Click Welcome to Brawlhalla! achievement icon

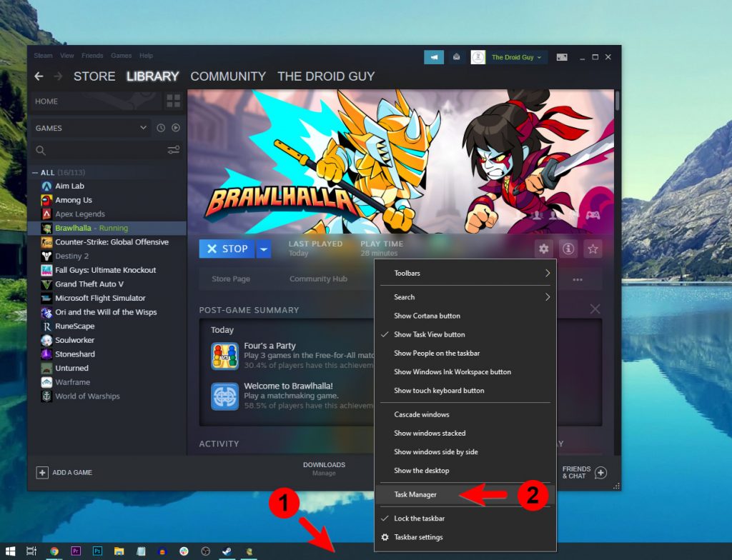[224, 396]
